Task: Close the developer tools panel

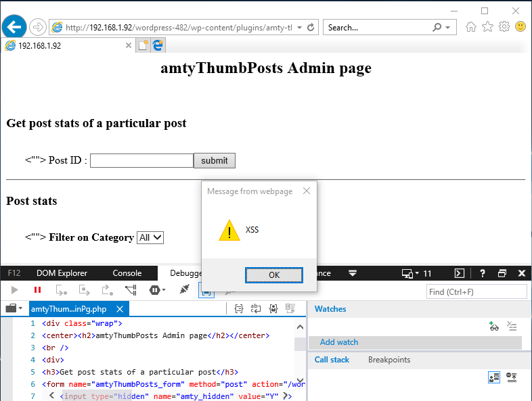Action: pos(522,273)
